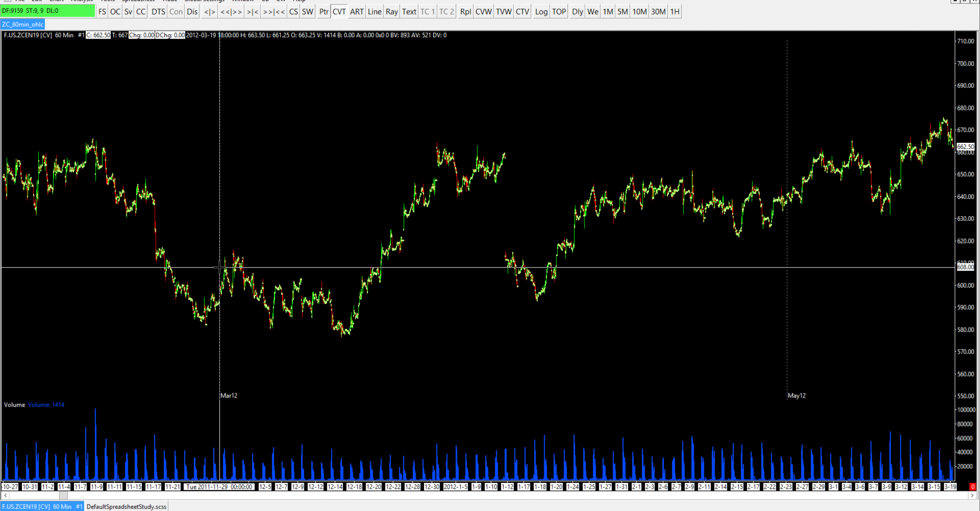
Task: Open the DefaultSpreadsheetStudy.scss tab
Action: [x=126, y=506]
